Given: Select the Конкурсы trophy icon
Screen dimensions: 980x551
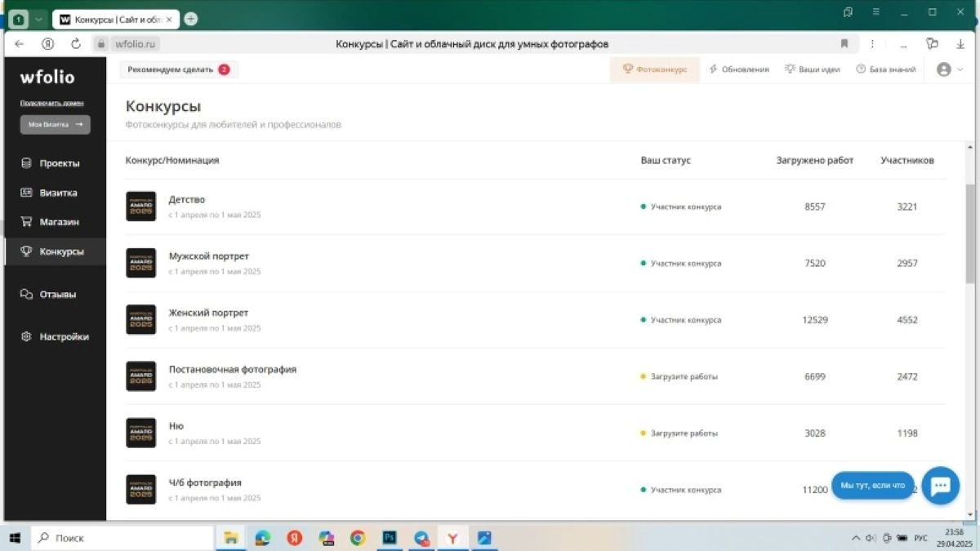Looking at the screenshot, I should 26,251.
